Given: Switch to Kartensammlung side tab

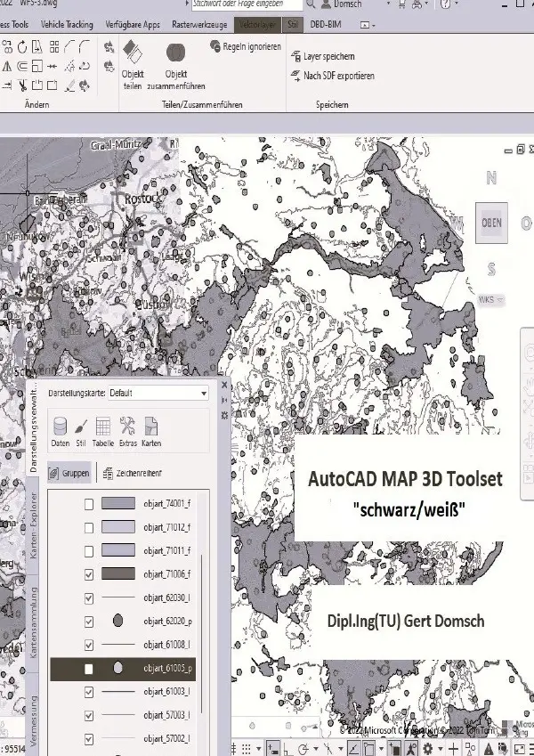Looking at the screenshot, I should point(33,623).
